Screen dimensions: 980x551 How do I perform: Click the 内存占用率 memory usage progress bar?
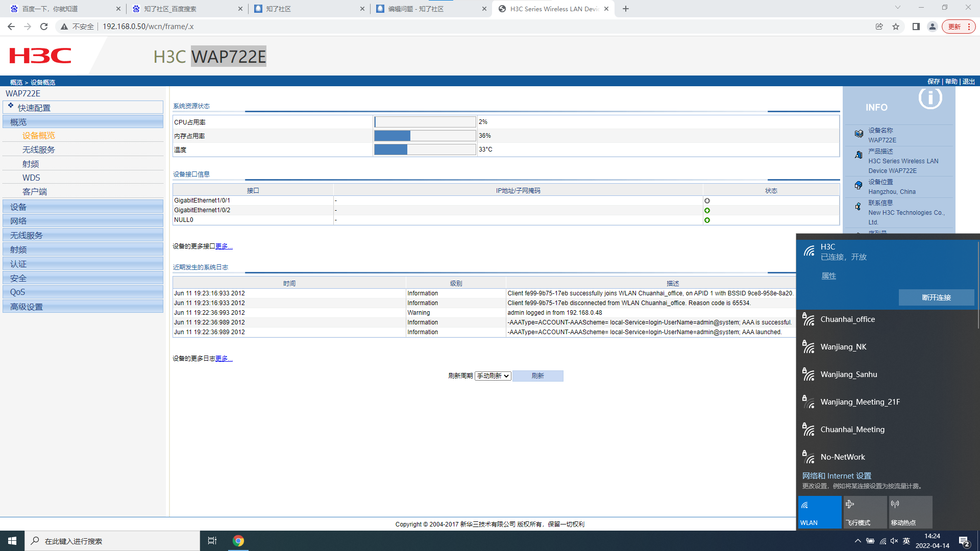(x=425, y=136)
